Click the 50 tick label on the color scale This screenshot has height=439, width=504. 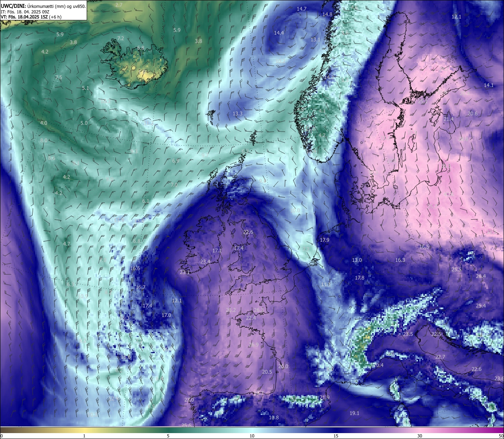click(500, 435)
